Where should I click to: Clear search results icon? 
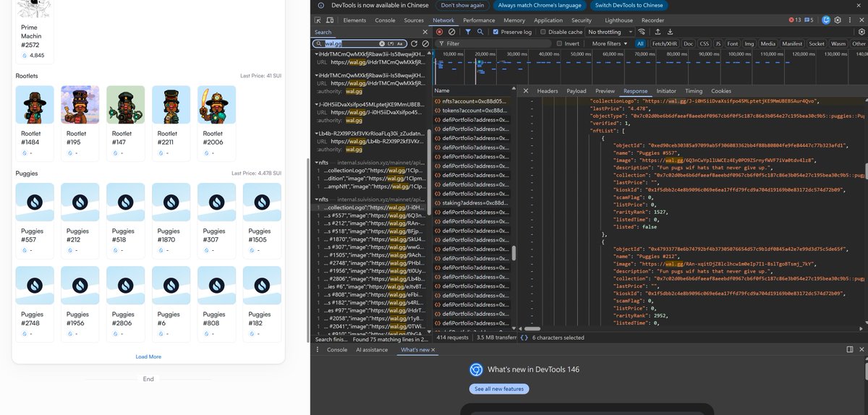tap(426, 43)
